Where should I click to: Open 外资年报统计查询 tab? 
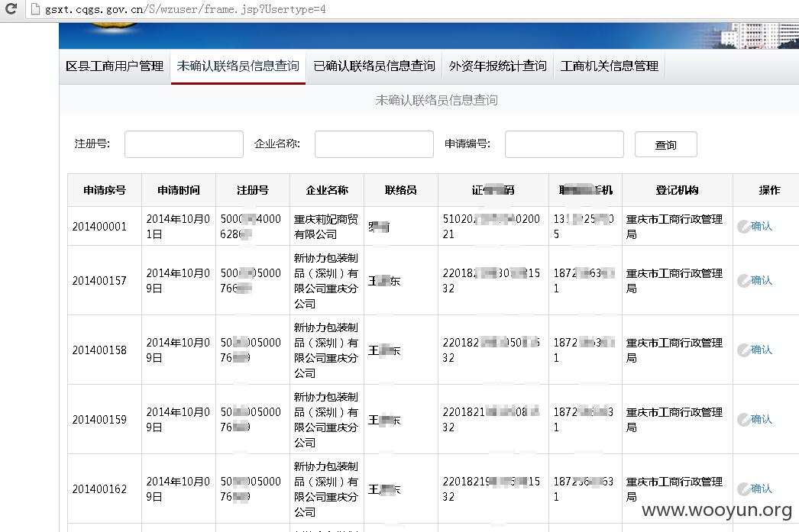(498, 66)
